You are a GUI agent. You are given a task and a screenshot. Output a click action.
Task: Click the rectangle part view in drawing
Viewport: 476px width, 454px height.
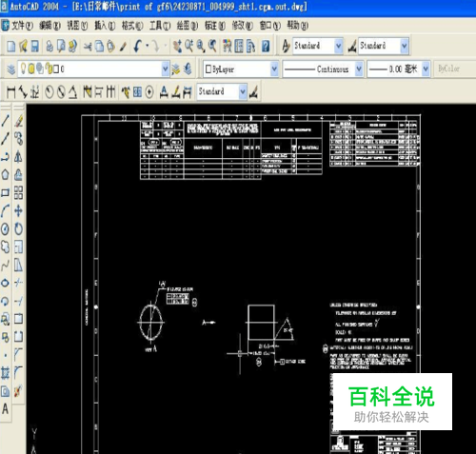click(261, 323)
